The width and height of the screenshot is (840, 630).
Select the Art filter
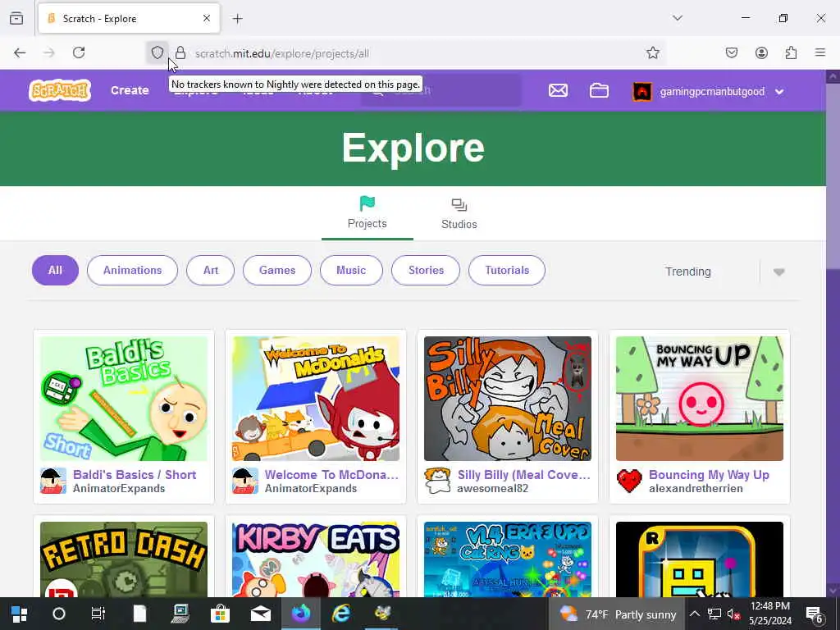tap(211, 270)
